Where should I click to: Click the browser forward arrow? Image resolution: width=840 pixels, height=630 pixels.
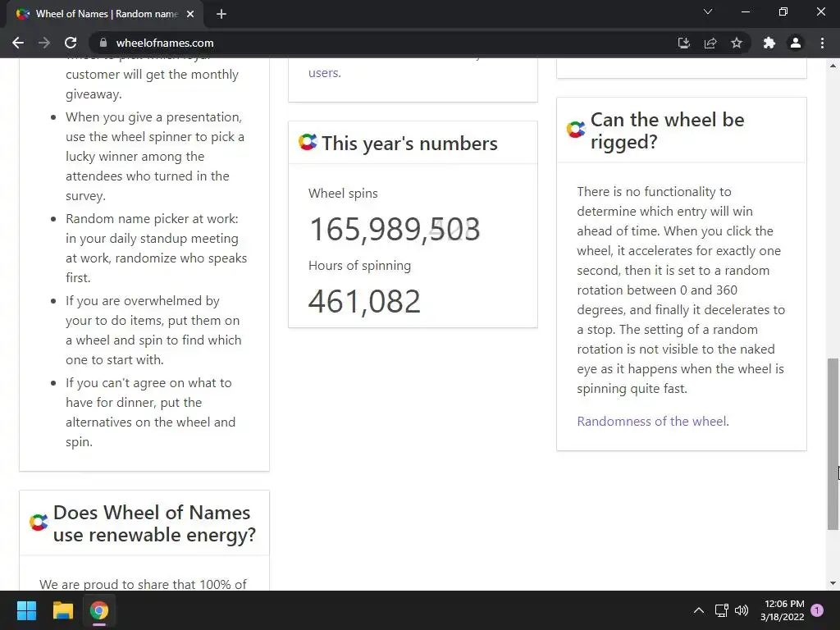click(x=44, y=43)
